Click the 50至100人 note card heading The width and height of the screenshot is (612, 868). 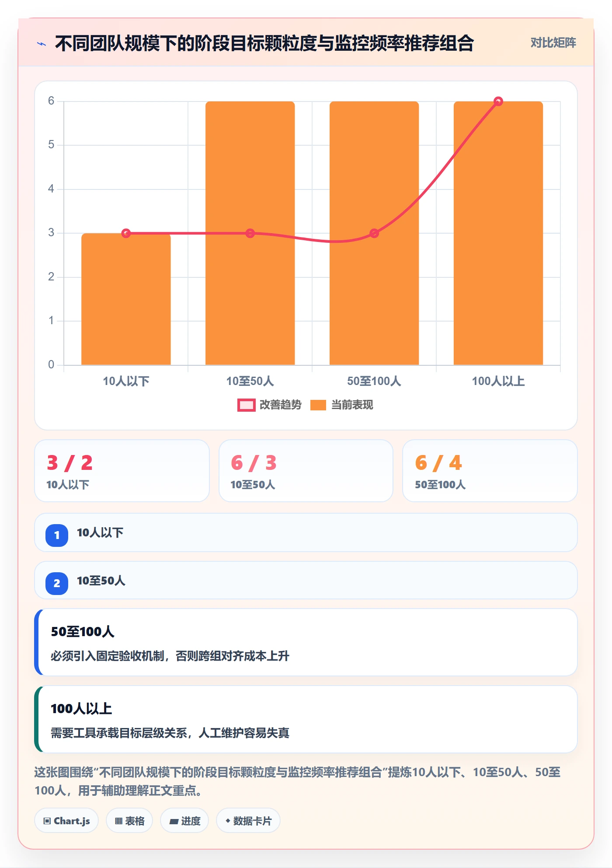pos(83,632)
